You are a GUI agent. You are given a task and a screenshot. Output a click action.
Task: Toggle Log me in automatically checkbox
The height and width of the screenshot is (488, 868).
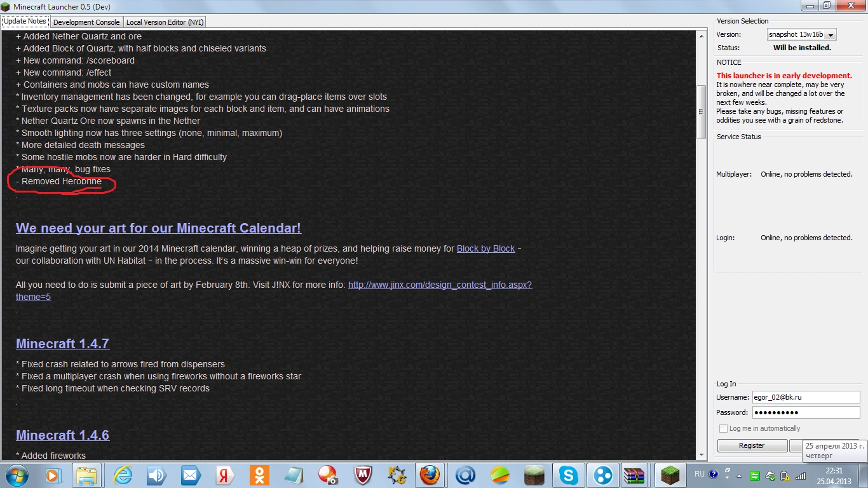(x=723, y=429)
